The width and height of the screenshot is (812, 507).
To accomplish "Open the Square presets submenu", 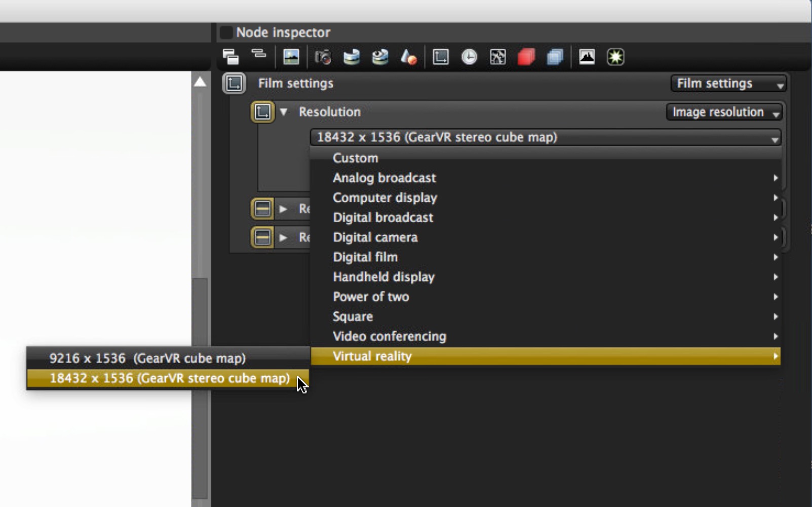I will (546, 316).
